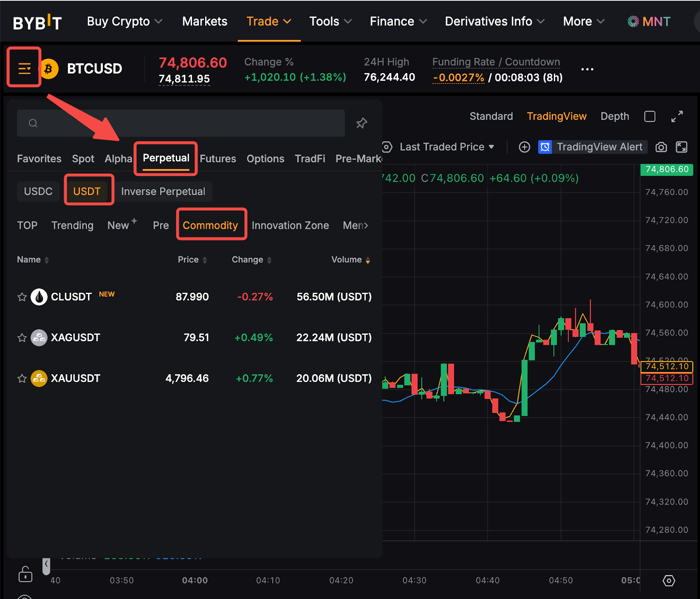Image resolution: width=700 pixels, height=599 pixels.
Task: Switch to the Futures tab
Action: click(218, 159)
